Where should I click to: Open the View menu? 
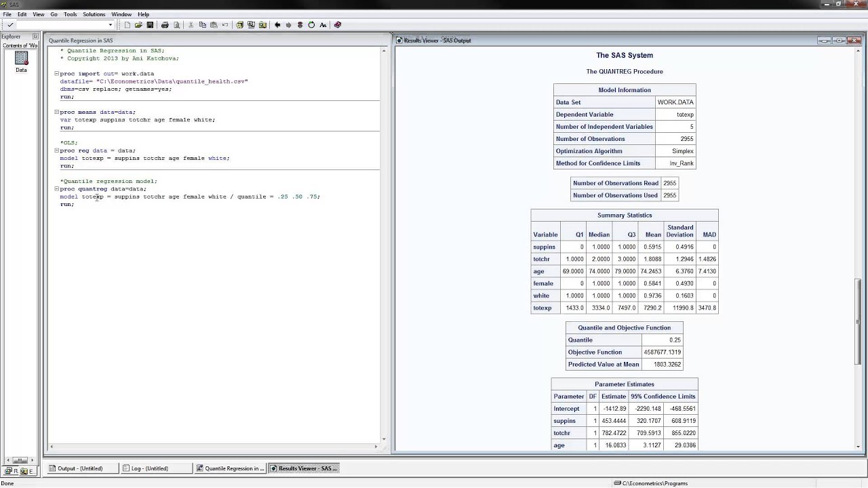tap(39, 14)
